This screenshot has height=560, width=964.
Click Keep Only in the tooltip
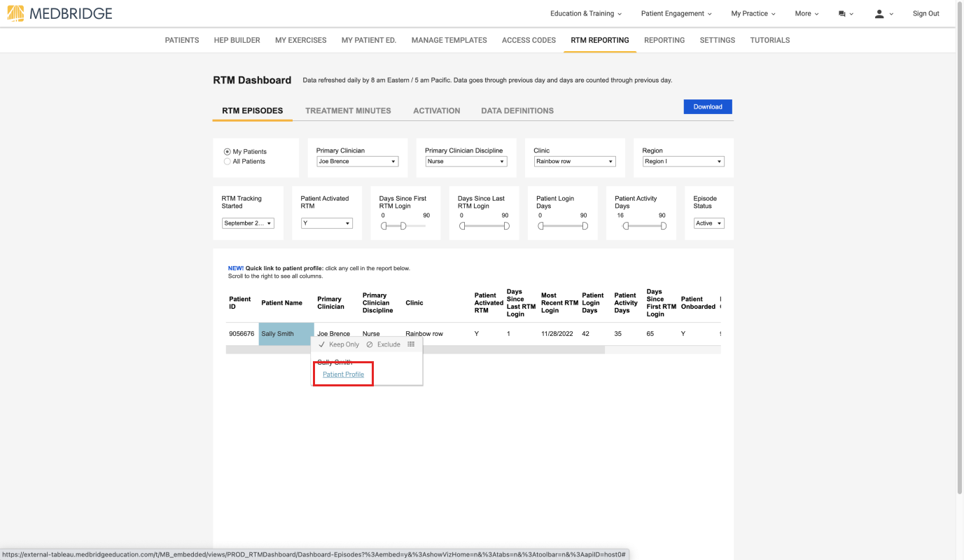click(x=339, y=344)
